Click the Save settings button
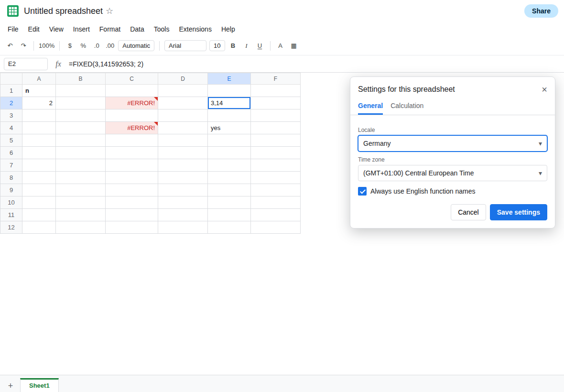The width and height of the screenshot is (564, 392). [518, 212]
